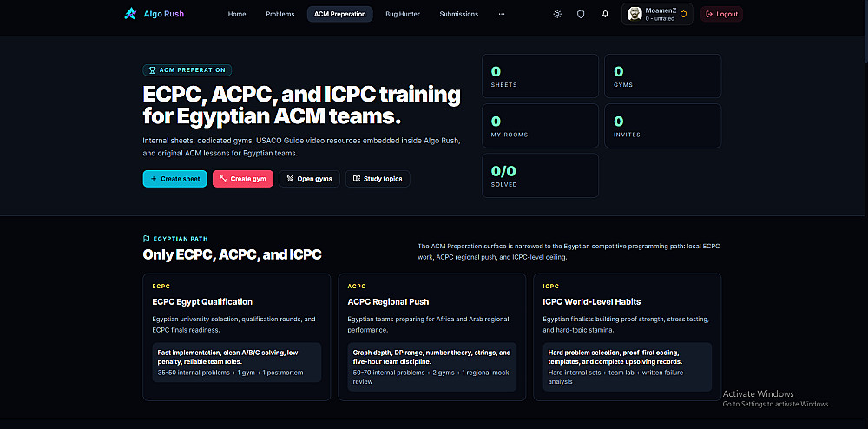
Task: Click the Logout button
Action: pyautogui.click(x=722, y=15)
